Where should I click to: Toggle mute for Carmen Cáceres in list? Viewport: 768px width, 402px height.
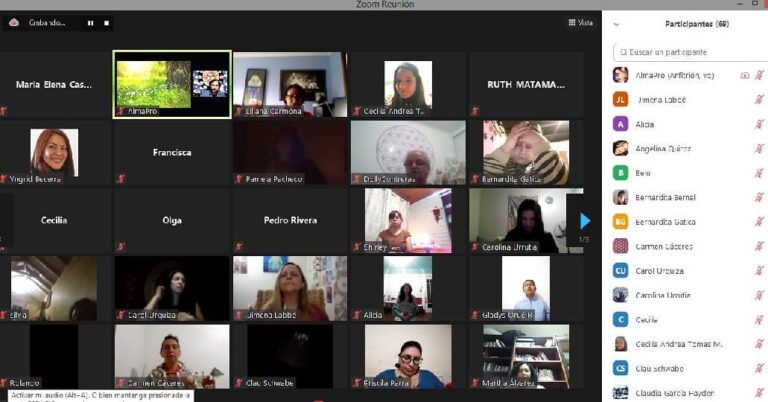tap(759, 246)
